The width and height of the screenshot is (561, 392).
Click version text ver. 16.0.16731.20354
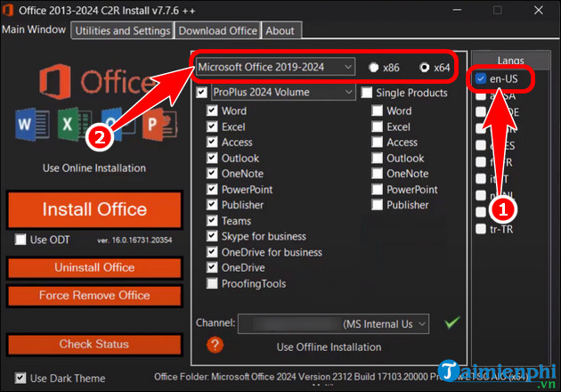click(134, 241)
